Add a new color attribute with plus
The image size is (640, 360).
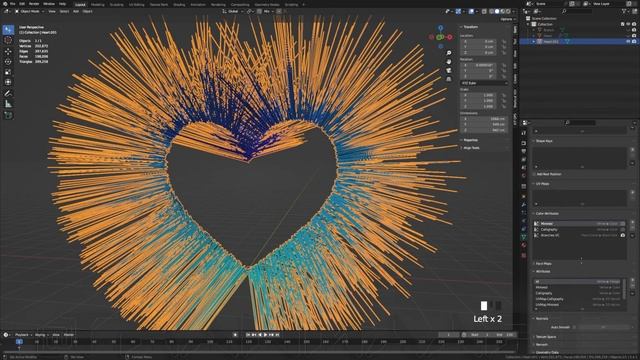pyautogui.click(x=633, y=223)
